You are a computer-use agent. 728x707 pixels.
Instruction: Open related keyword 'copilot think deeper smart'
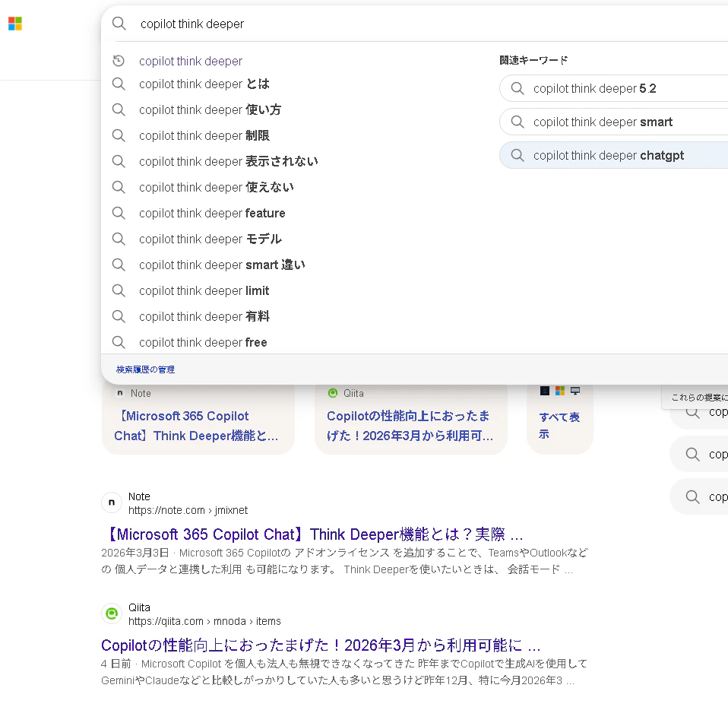(614, 122)
